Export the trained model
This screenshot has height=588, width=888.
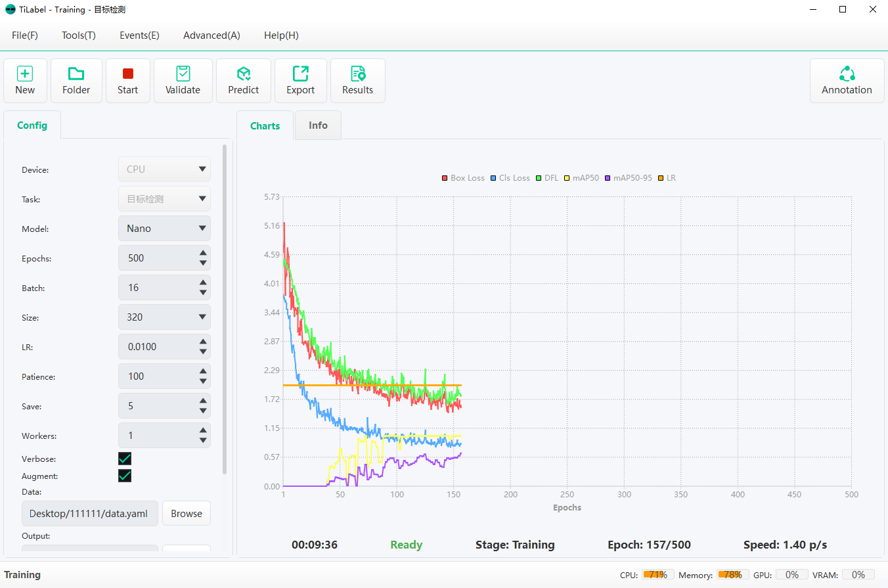pyautogui.click(x=300, y=80)
